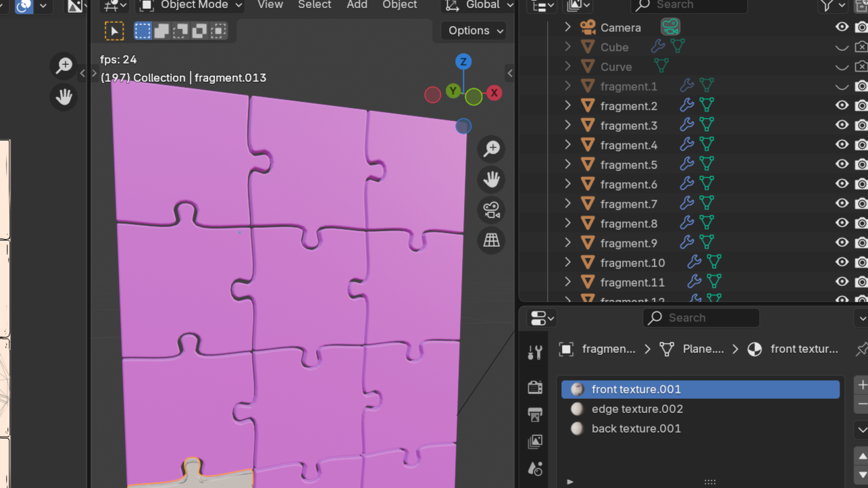This screenshot has width=868, height=488.
Task: Hide fragment.10 in viewport
Action: 842,262
